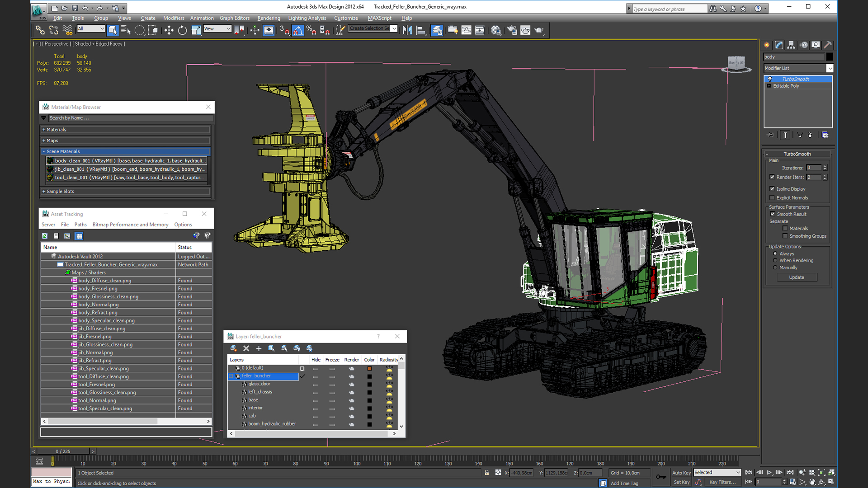Select the Manually update radio option

[775, 267]
